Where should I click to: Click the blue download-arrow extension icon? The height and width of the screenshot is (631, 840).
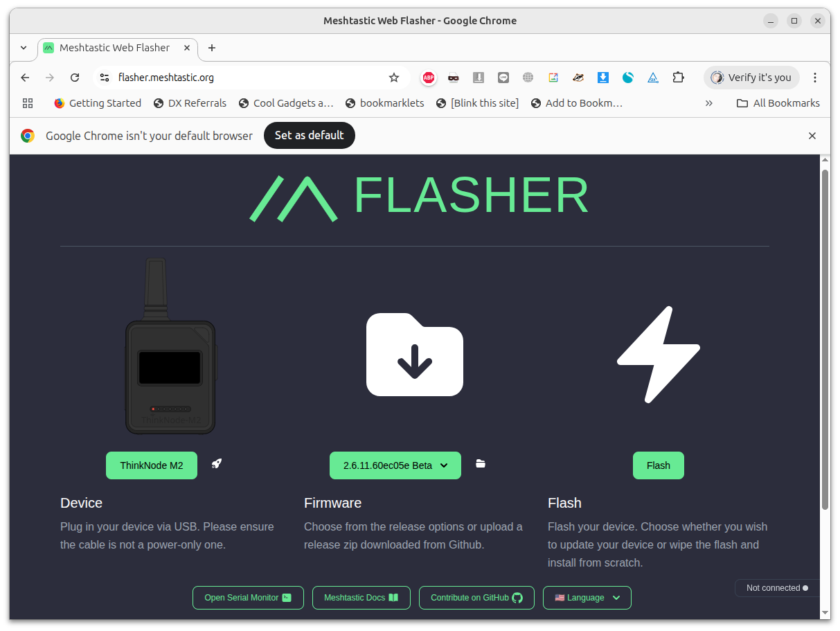click(603, 78)
